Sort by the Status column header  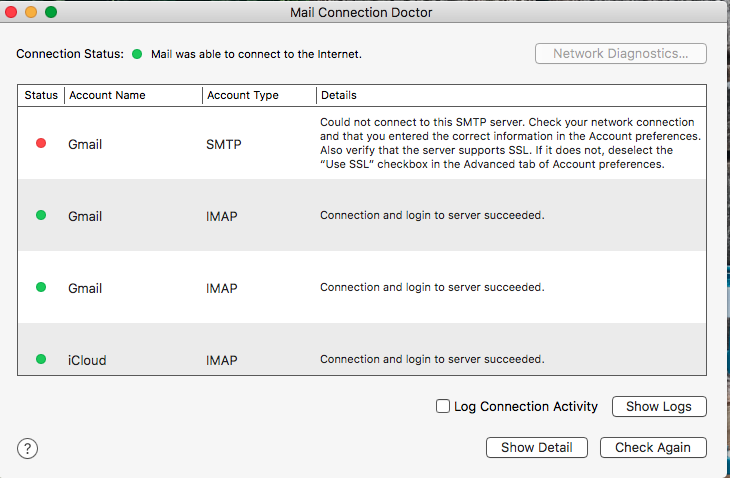tap(41, 95)
